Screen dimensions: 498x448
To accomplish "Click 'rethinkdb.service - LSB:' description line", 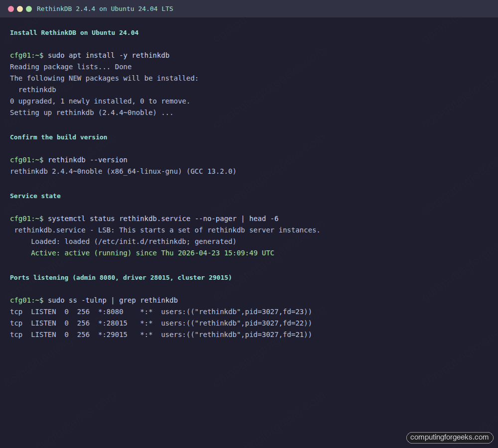I will 167,230.
